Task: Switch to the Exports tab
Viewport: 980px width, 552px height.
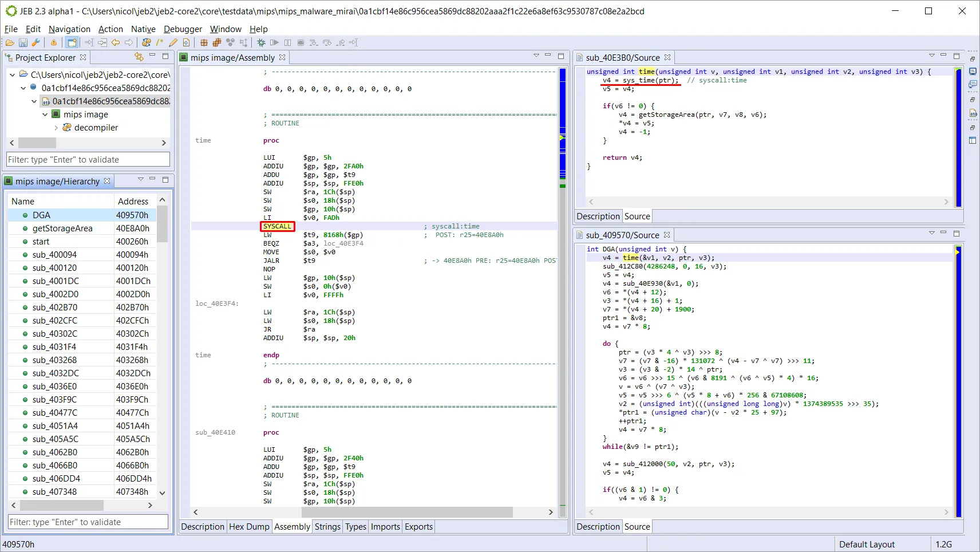Action: tap(418, 527)
